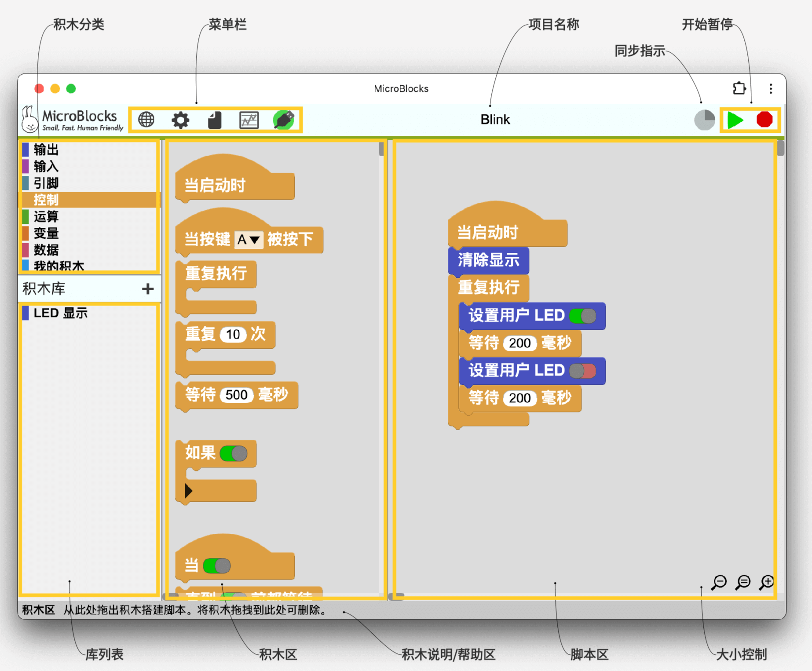Click the 500 field in 等待 block

[237, 395]
